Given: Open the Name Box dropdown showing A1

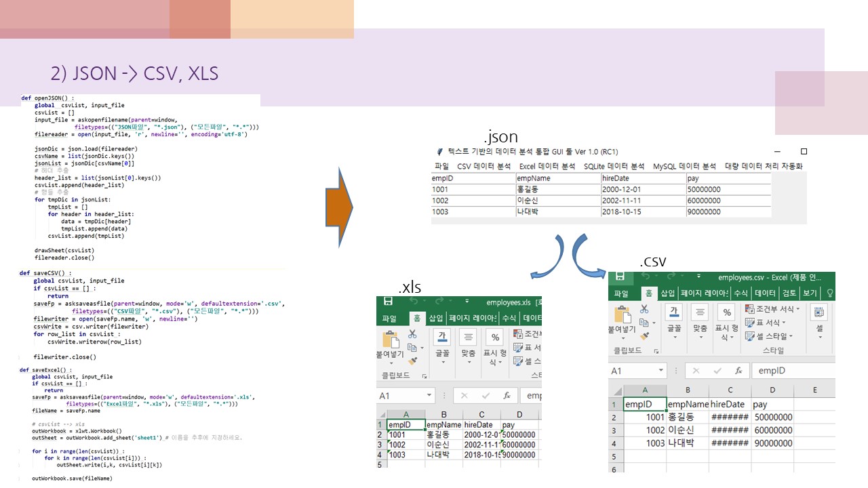Looking at the screenshot, I should [x=660, y=370].
